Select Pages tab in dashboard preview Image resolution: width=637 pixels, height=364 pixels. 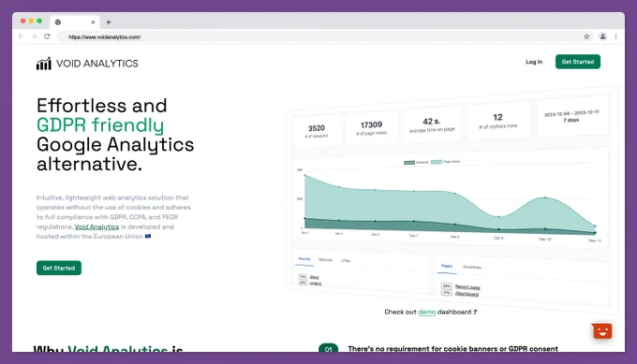[447, 266]
